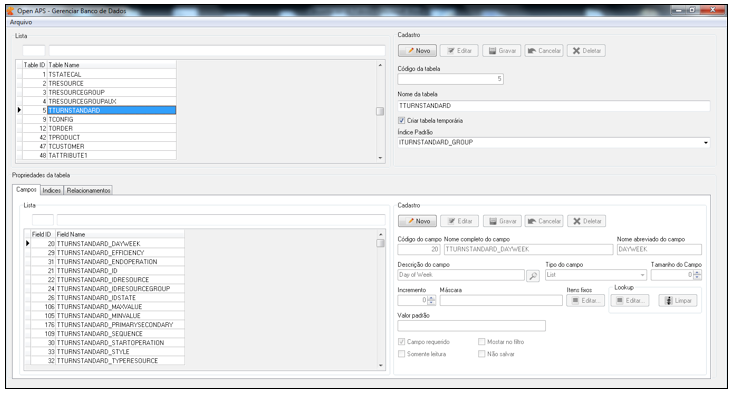
Task: Enable the Somente leitura checkbox
Action: tap(401, 354)
